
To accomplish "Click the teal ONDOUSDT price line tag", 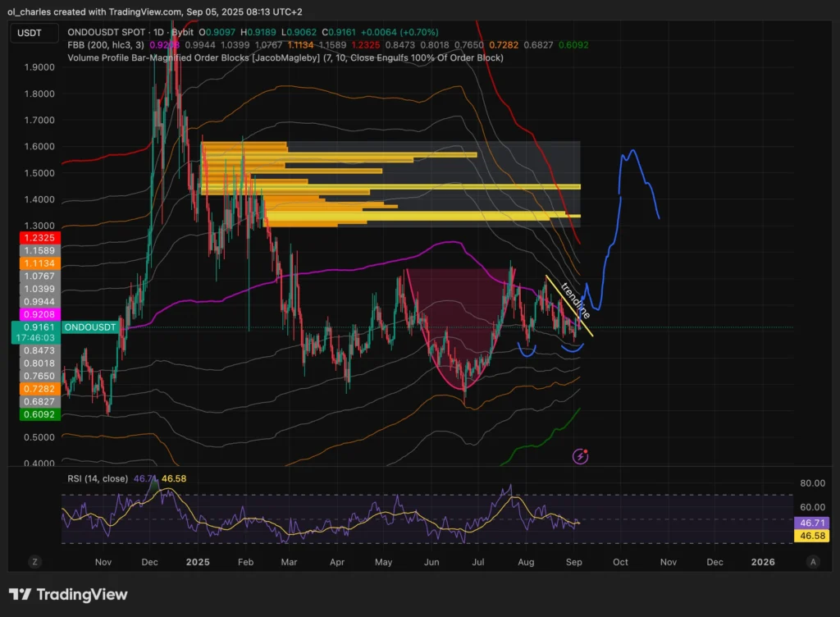I will (x=91, y=327).
